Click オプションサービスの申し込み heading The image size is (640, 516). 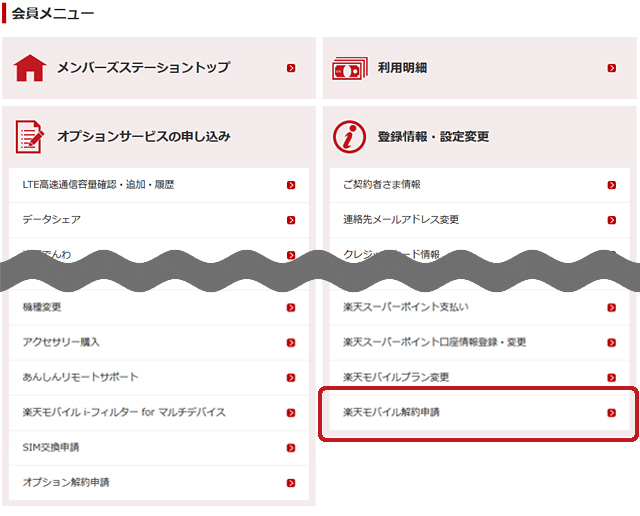coord(144,136)
